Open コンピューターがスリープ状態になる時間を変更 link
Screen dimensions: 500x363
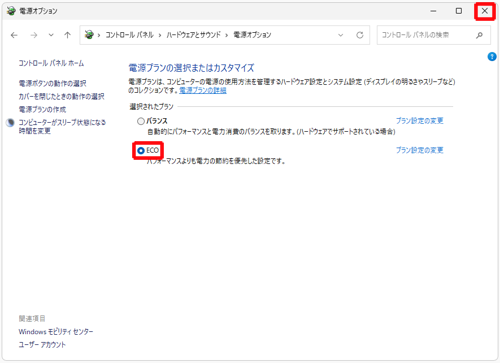pyautogui.click(x=62, y=127)
